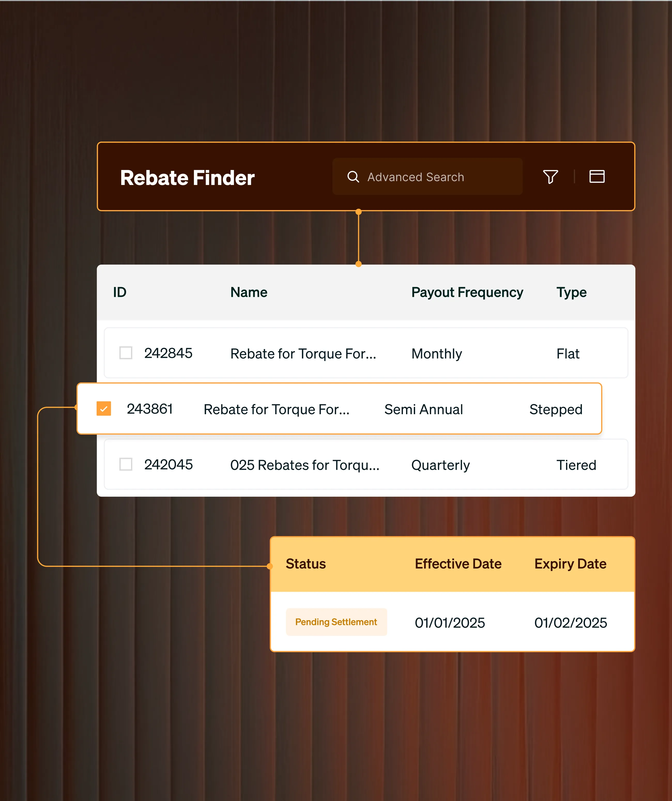Click the Payout Frequency column header
Image resolution: width=672 pixels, height=801 pixels.
[x=467, y=292]
